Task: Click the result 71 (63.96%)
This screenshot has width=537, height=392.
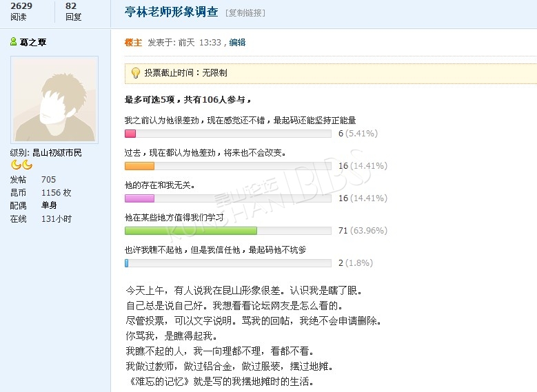Action: click(363, 230)
